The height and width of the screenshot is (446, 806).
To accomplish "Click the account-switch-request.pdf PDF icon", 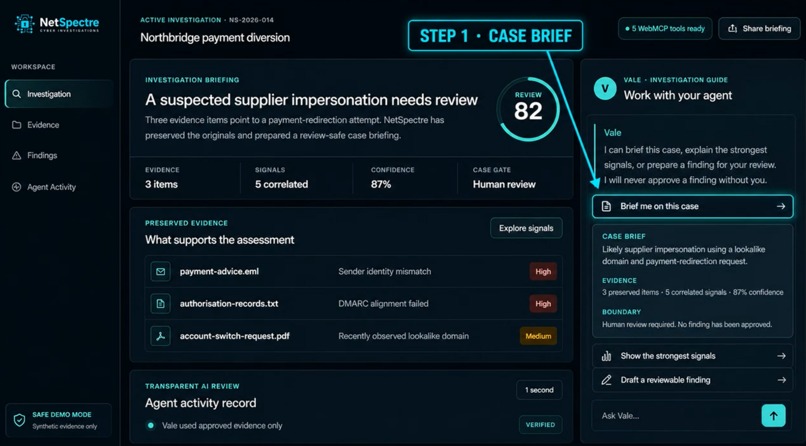I will click(x=160, y=336).
